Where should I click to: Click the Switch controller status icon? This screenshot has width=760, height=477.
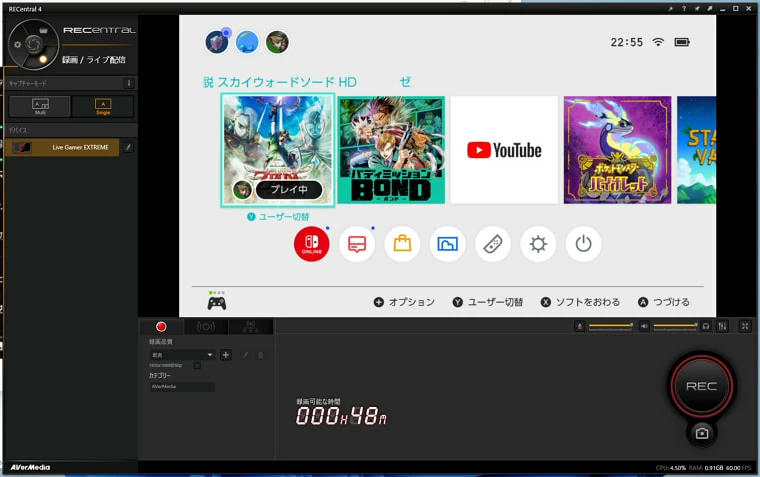pos(217,301)
